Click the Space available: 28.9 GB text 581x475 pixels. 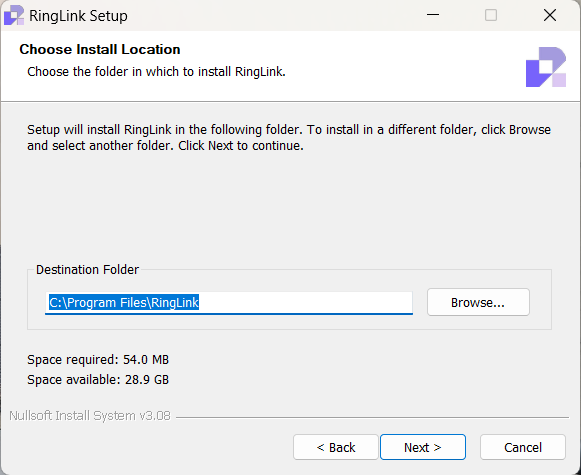[98, 379]
